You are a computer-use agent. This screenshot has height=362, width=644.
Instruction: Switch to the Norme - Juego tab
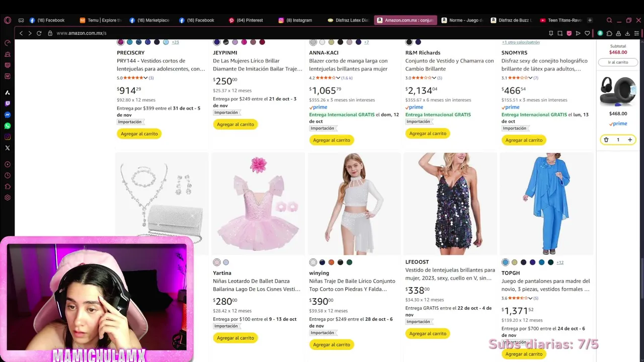(x=461, y=20)
